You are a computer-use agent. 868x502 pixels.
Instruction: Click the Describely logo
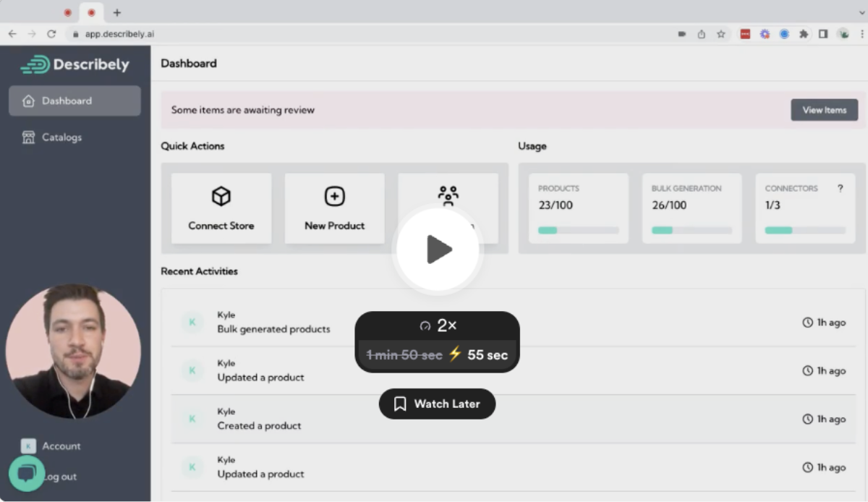[75, 64]
